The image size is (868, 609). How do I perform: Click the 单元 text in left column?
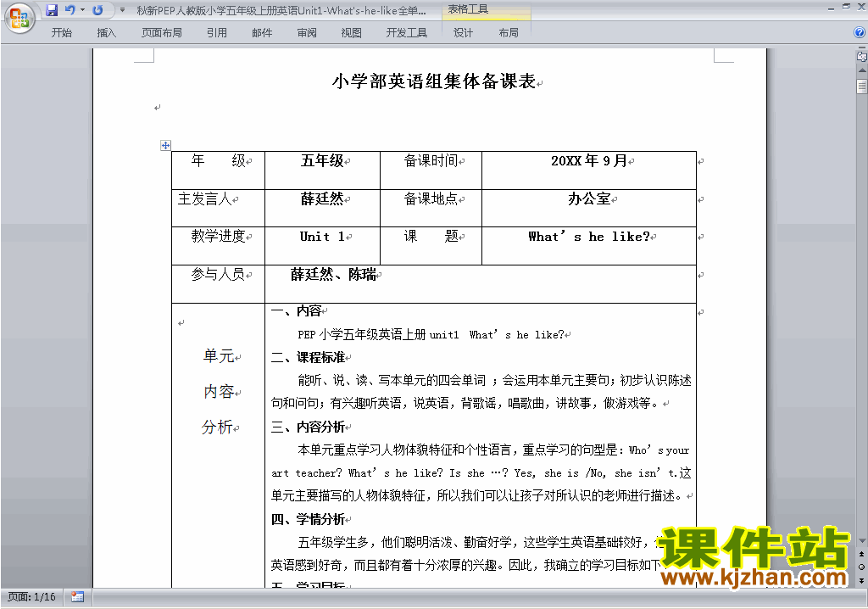(x=219, y=355)
